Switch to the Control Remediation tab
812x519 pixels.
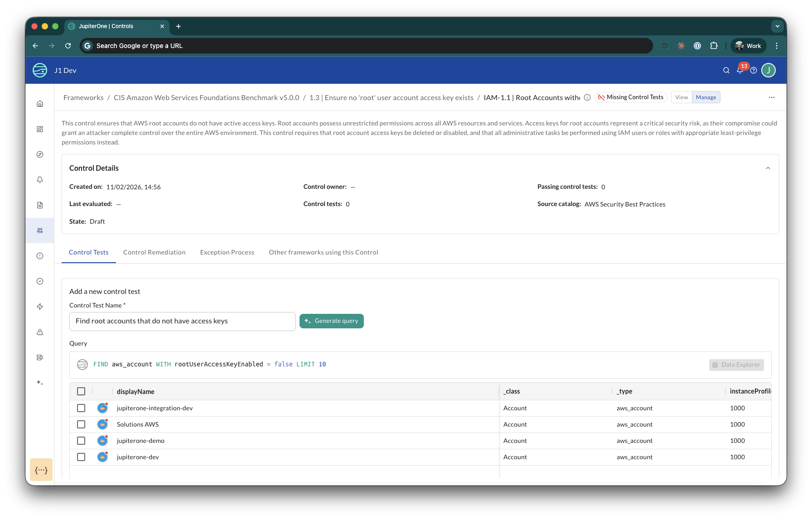click(x=155, y=252)
